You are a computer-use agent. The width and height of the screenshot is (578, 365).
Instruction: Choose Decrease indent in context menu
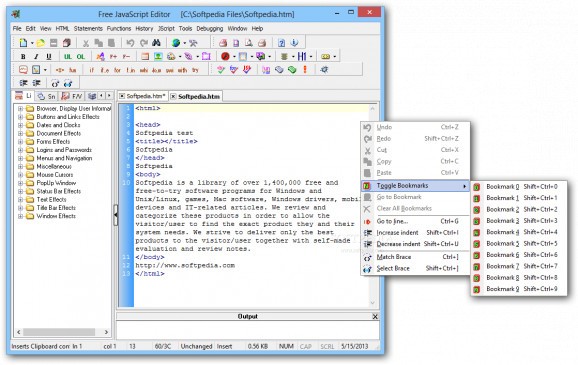click(416, 244)
